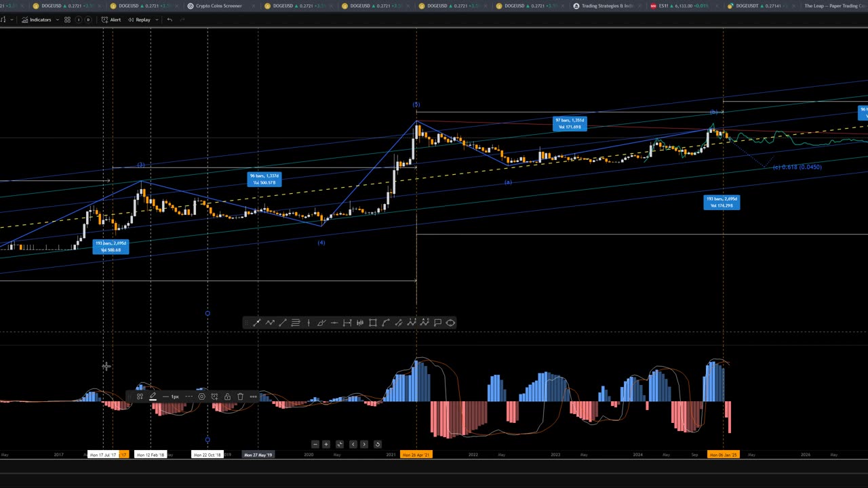868x488 pixels.
Task: Lock the selected drawing
Action: pos(227,396)
